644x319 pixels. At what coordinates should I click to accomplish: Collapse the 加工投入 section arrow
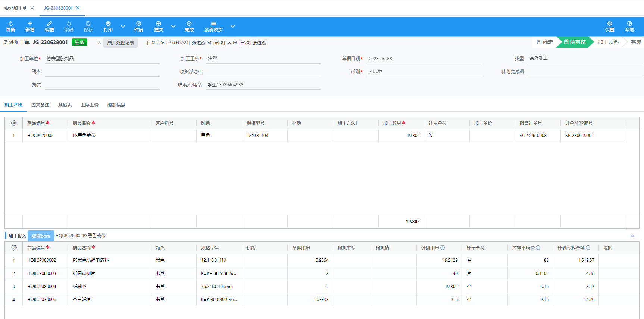tap(632, 236)
